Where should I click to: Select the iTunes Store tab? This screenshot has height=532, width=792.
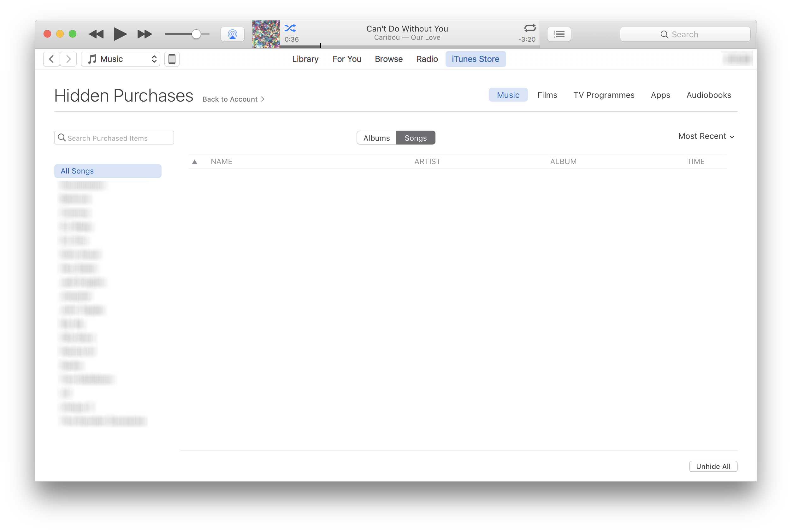(x=476, y=59)
